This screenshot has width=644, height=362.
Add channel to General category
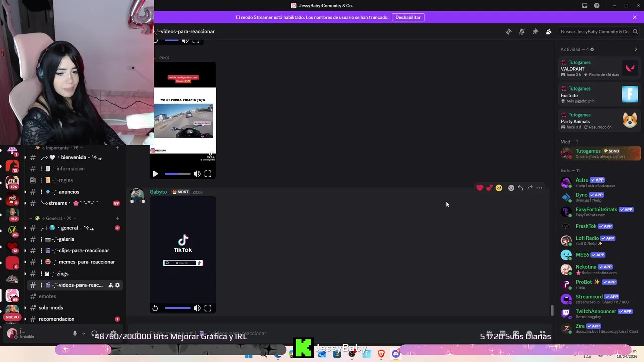tap(117, 218)
